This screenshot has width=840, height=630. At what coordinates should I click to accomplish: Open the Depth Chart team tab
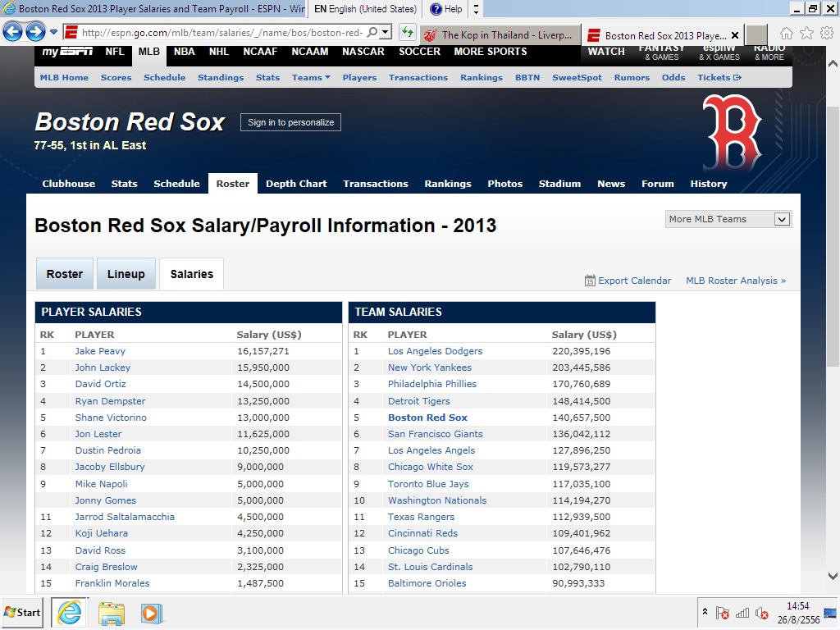coord(296,184)
